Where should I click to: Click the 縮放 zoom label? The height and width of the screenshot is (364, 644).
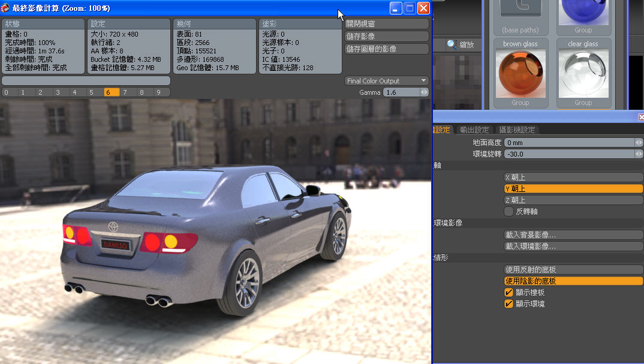(467, 44)
